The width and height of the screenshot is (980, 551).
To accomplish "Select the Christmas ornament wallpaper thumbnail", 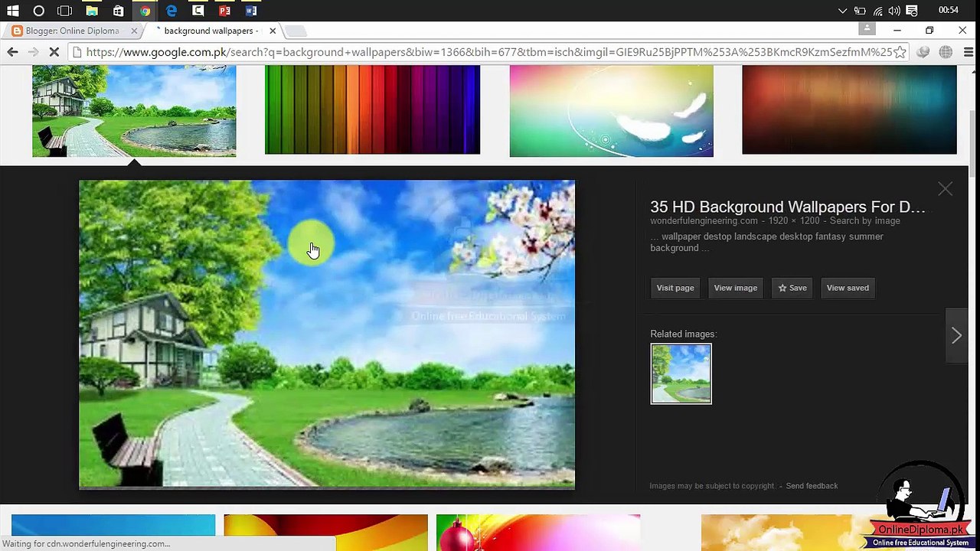I will tap(538, 533).
